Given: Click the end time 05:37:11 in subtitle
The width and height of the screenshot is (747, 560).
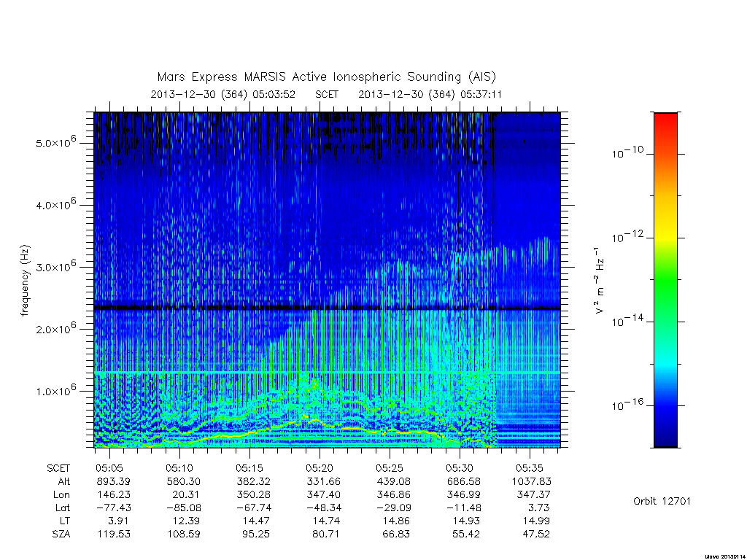Looking at the screenshot, I should click(481, 94).
